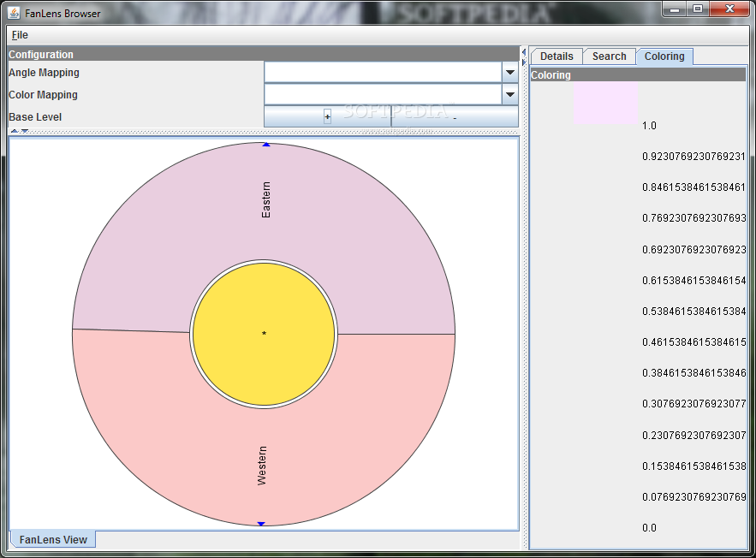The image size is (756, 558).
Task: Click the 1.0 legend value
Action: click(x=649, y=126)
